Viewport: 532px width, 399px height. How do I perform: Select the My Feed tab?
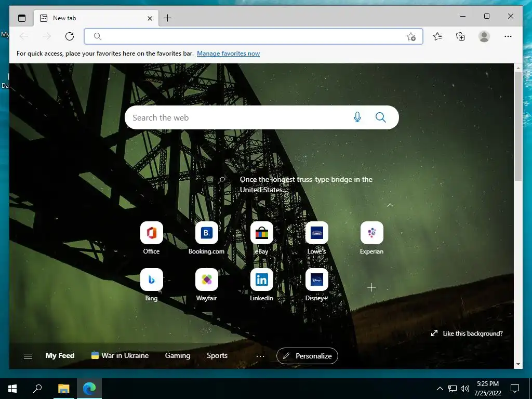(x=60, y=355)
